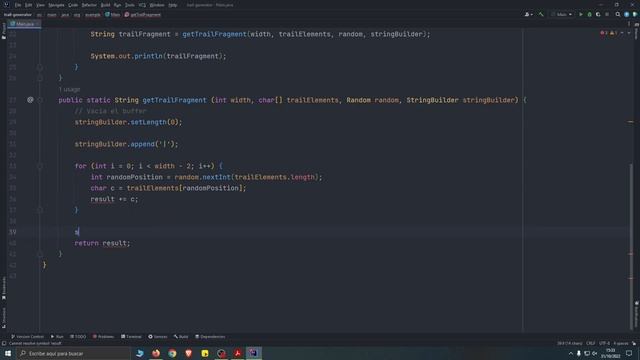Open the View menu
The height and width of the screenshot is (360, 640).
[x=40, y=5]
